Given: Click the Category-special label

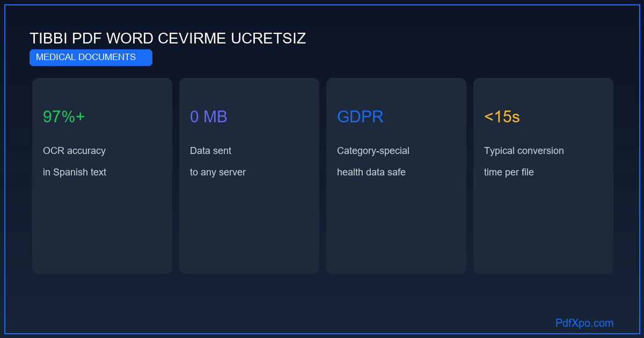Looking at the screenshot, I should pos(373,151).
